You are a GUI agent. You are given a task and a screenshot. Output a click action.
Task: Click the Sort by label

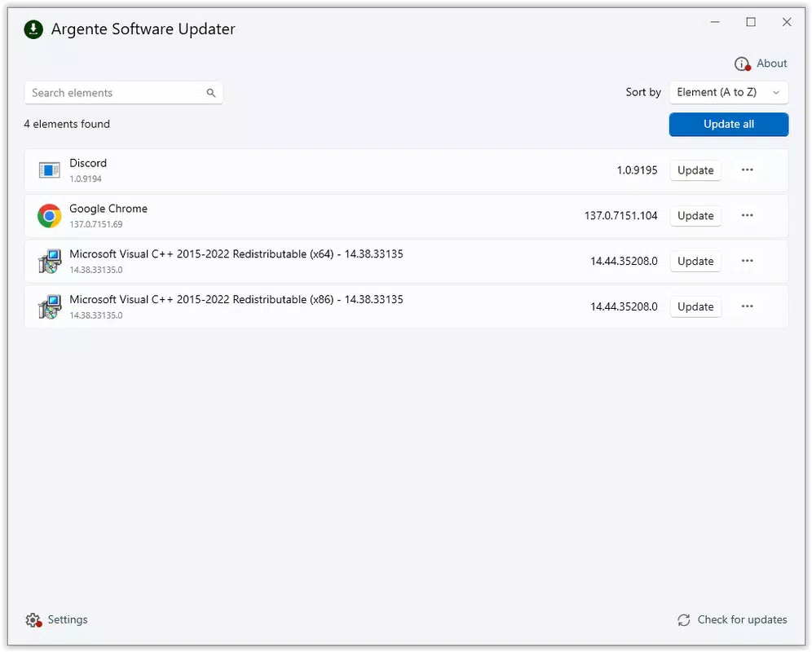click(x=643, y=93)
